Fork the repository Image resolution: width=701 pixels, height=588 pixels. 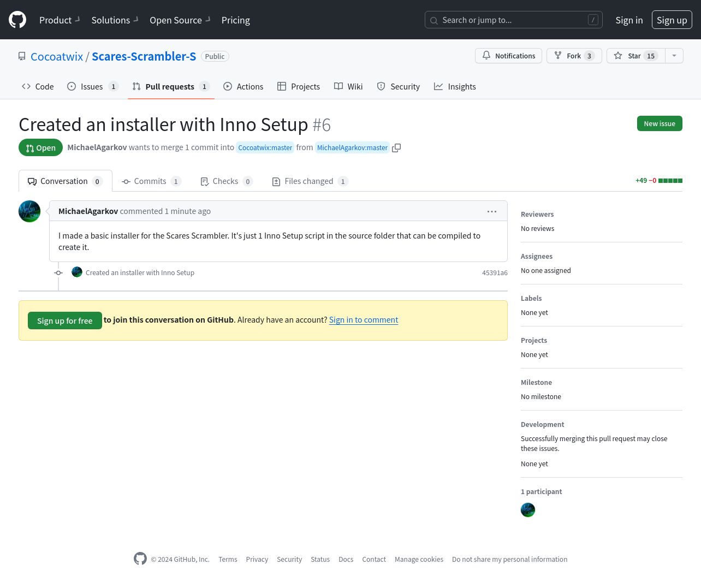pos(574,56)
